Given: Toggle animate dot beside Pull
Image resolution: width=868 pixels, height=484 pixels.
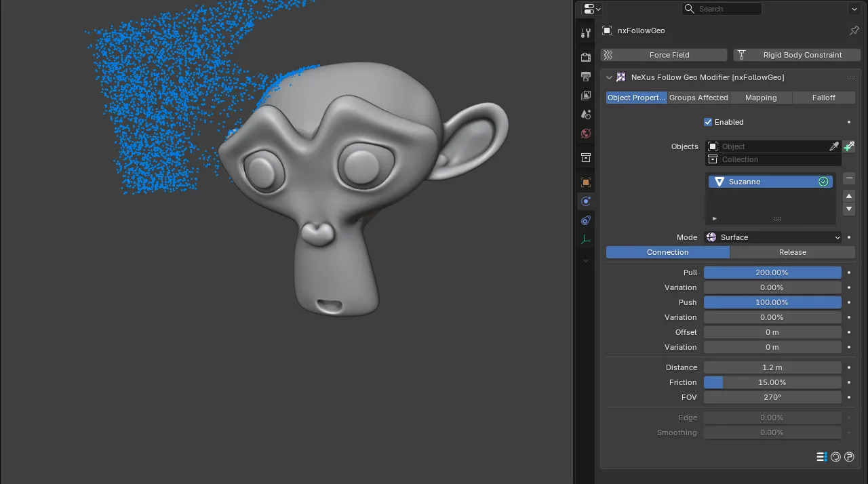Looking at the screenshot, I should click(849, 273).
